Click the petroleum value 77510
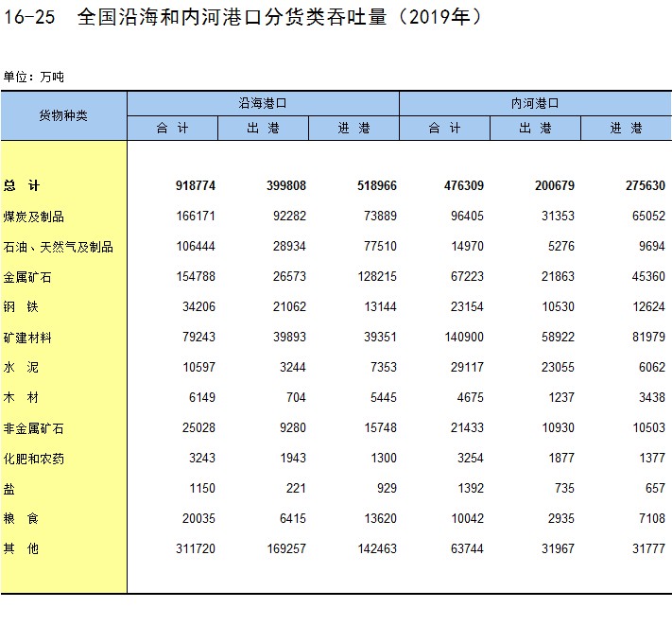 (381, 246)
